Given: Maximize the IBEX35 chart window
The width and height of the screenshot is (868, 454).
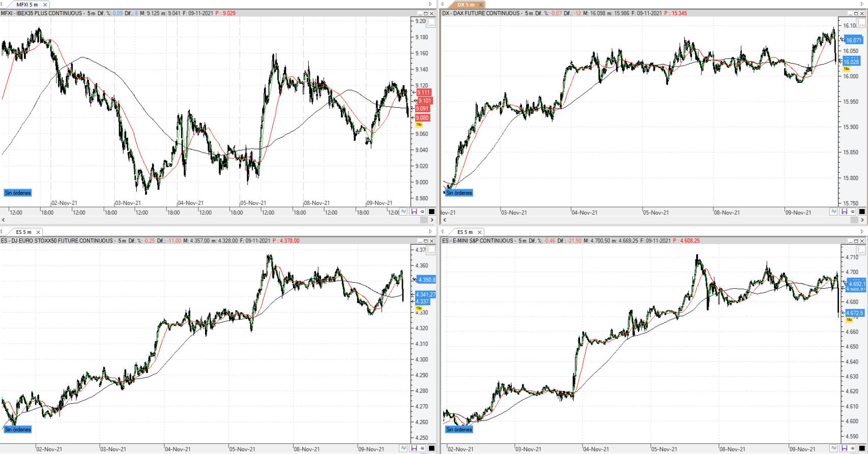Looking at the screenshot, I should click(426, 13).
